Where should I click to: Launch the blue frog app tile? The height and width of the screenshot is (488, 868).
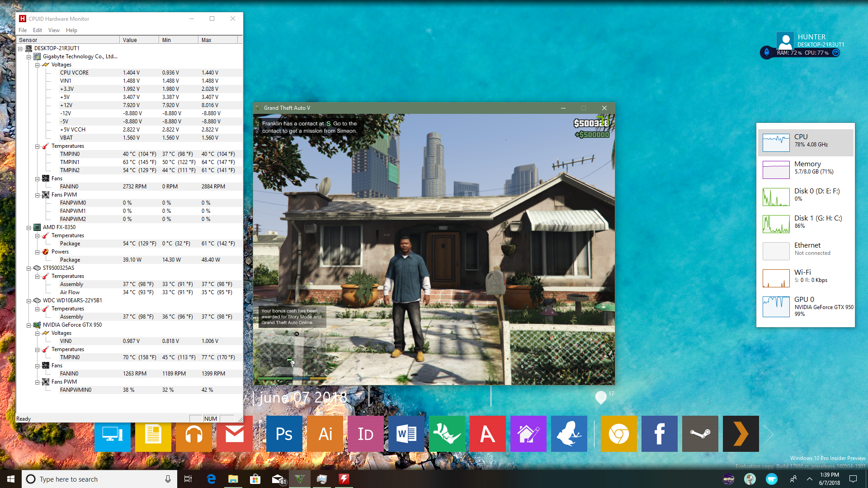point(569,434)
